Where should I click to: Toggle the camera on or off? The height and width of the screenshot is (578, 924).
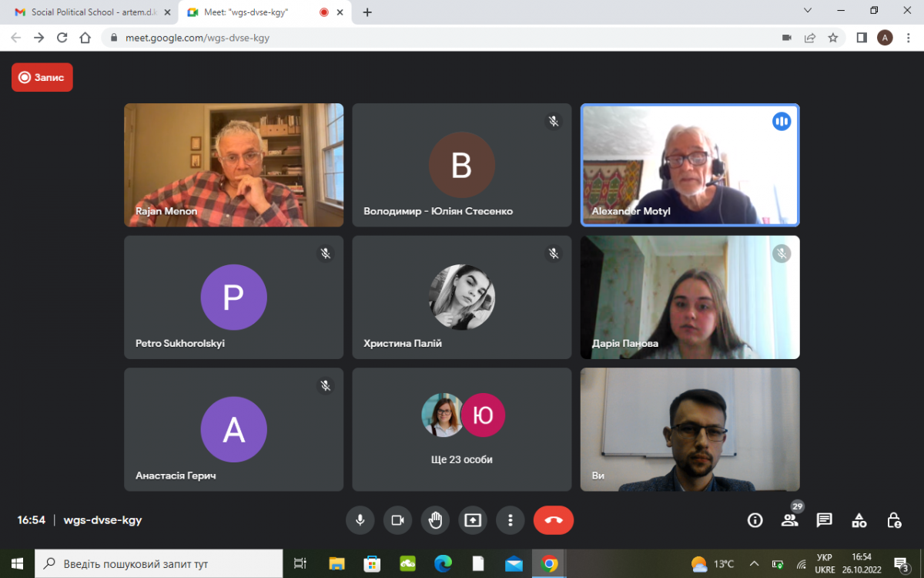pyautogui.click(x=397, y=520)
